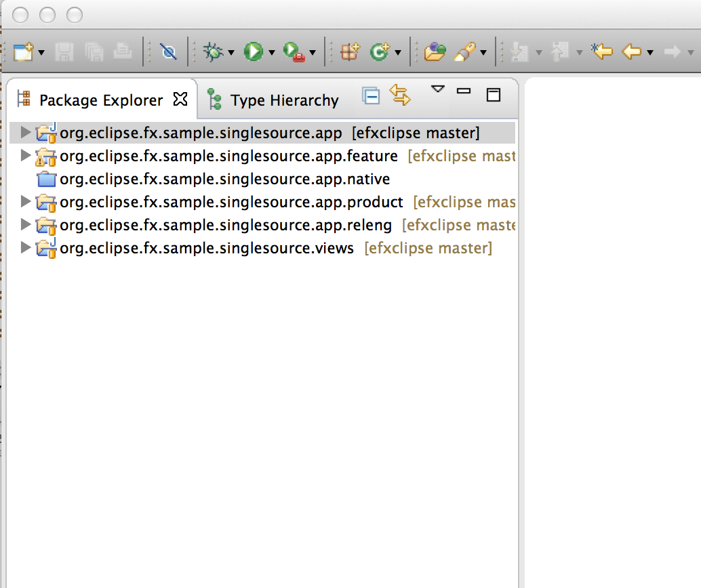Open the dropdown arrow beside Debug

click(231, 52)
